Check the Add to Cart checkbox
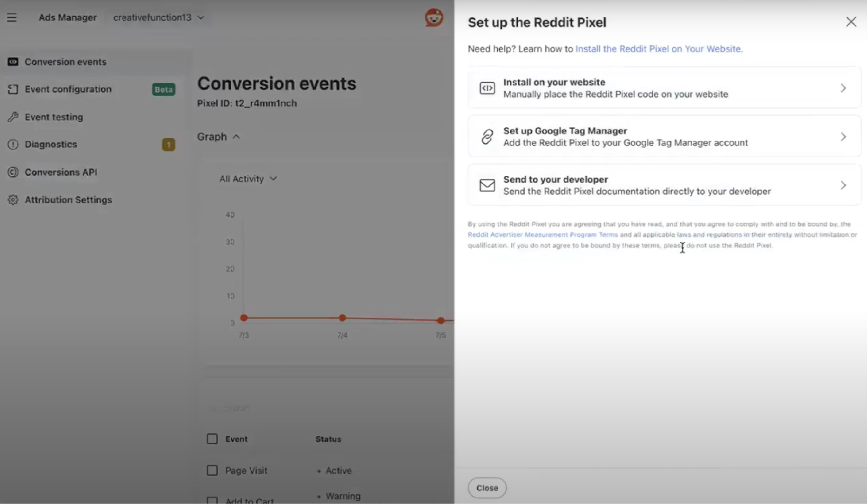867x504 pixels. click(x=212, y=500)
